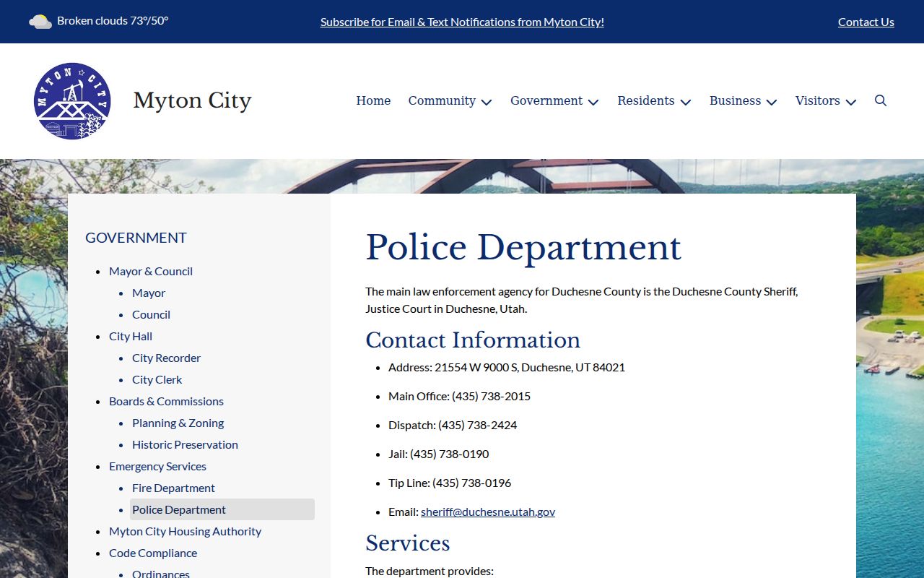Select the highlighted Police Department sidebar item

pyautogui.click(x=222, y=509)
